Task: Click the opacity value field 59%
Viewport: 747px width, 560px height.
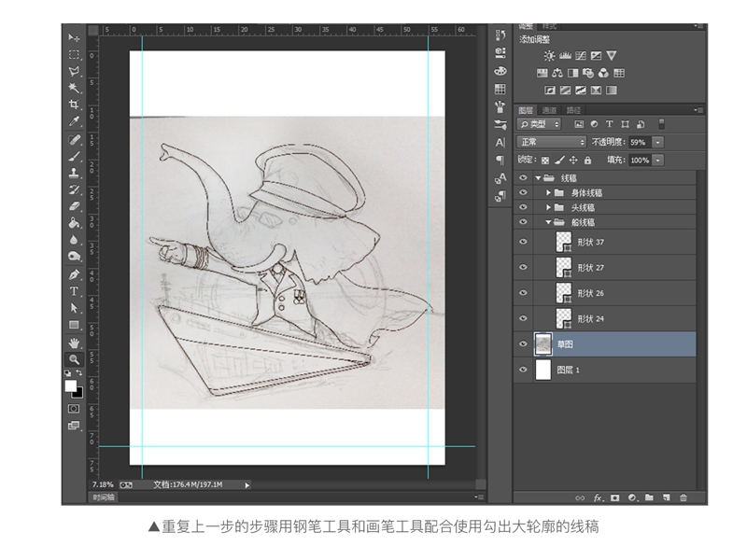Action: pos(641,142)
